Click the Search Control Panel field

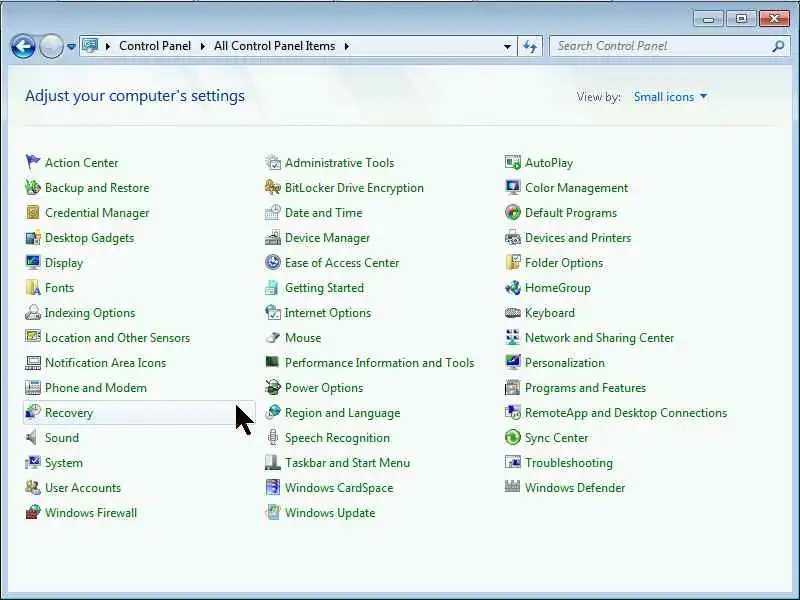(670, 46)
